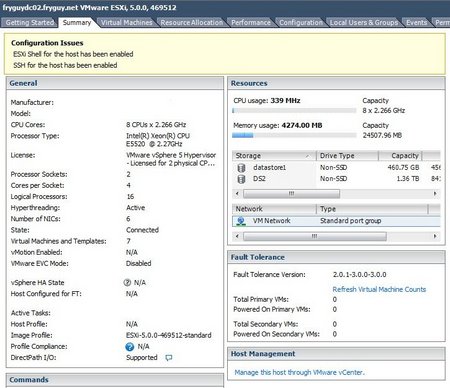Screen dimensions: 450x388
Task: Click the CPU usage progress bar
Action: click(x=294, y=110)
